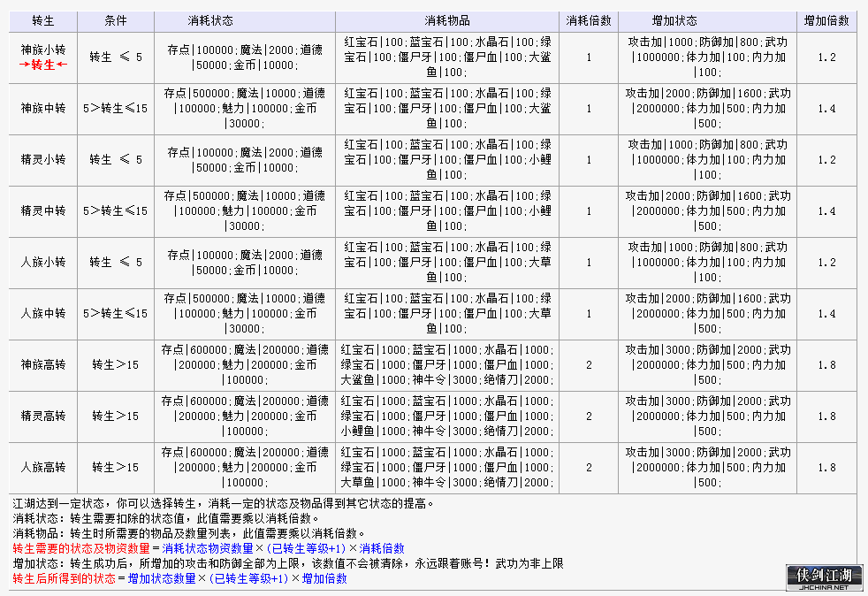Image resolution: width=868 pixels, height=596 pixels.
Task: Select the 精灵中转 row name cell
Action: click(43, 211)
